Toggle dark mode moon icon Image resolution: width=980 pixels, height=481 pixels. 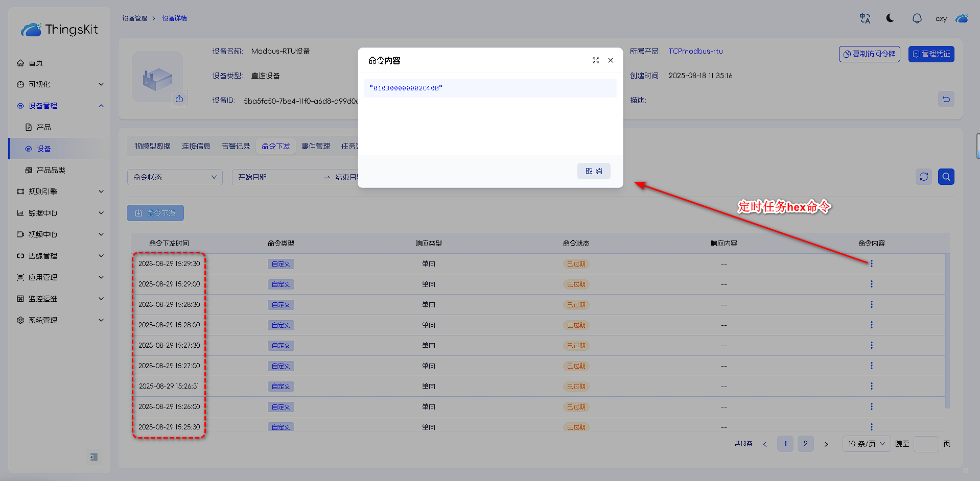click(x=890, y=18)
